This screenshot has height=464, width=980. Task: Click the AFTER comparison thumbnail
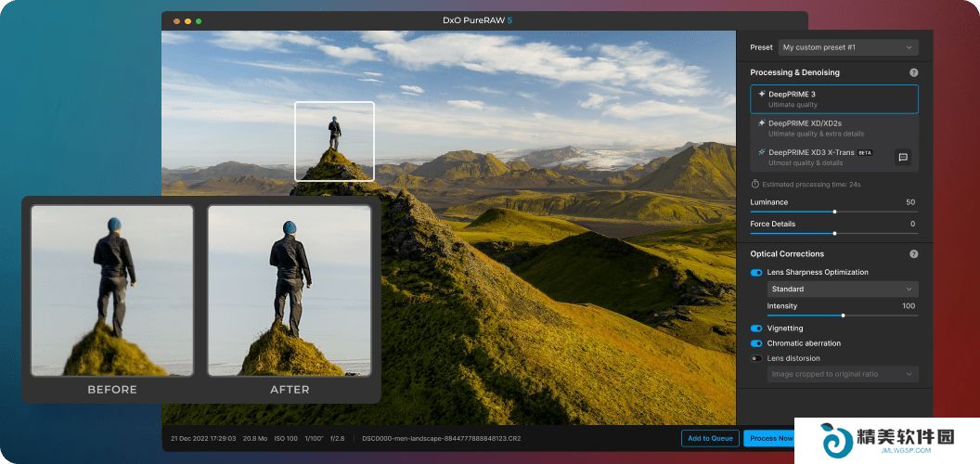coord(290,290)
